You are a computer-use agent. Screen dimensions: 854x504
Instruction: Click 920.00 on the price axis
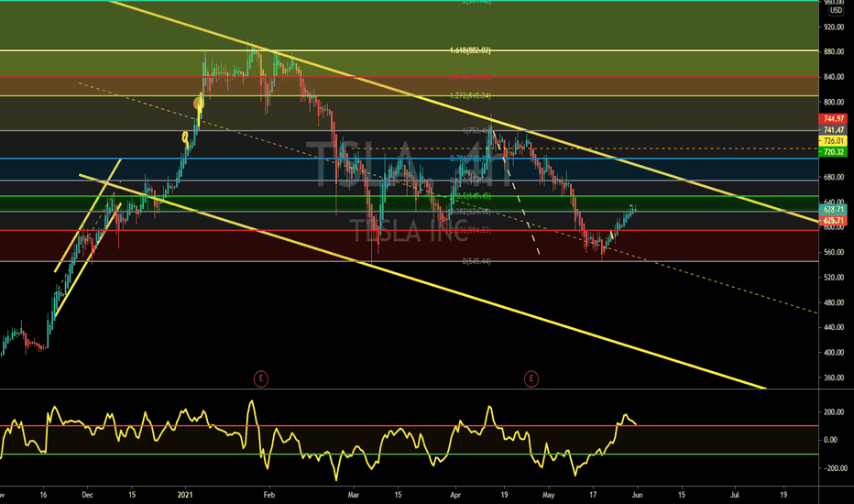[834, 27]
